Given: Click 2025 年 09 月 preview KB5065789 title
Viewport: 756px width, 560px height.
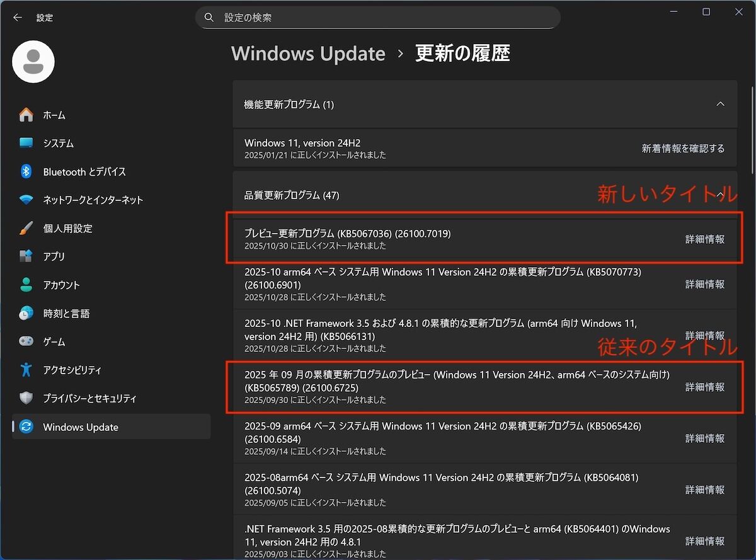Looking at the screenshot, I should [457, 381].
